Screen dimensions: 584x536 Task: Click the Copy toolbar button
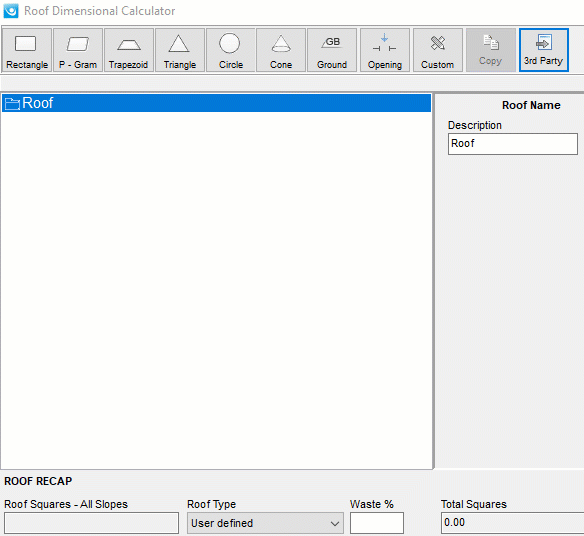point(491,50)
